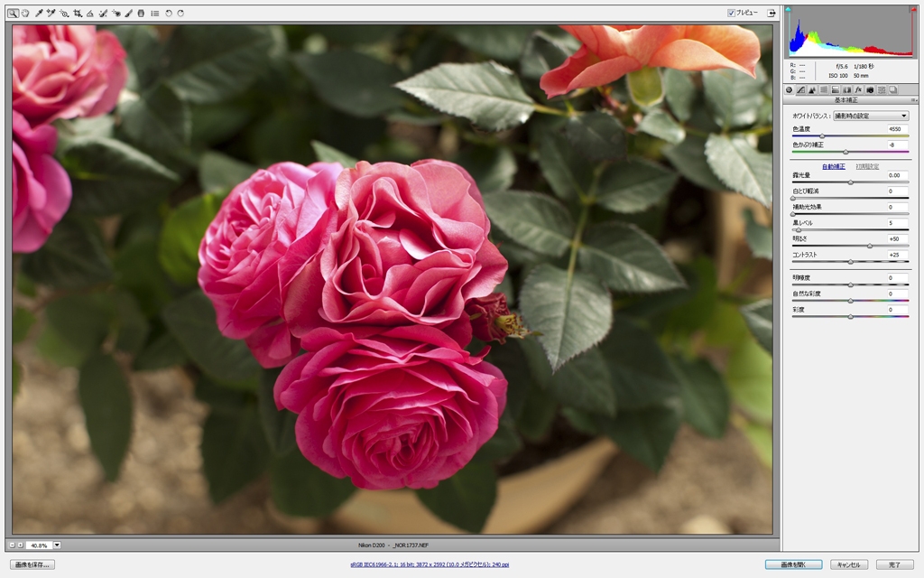Toggle the プレビュー (Preview) checkbox

click(x=732, y=14)
